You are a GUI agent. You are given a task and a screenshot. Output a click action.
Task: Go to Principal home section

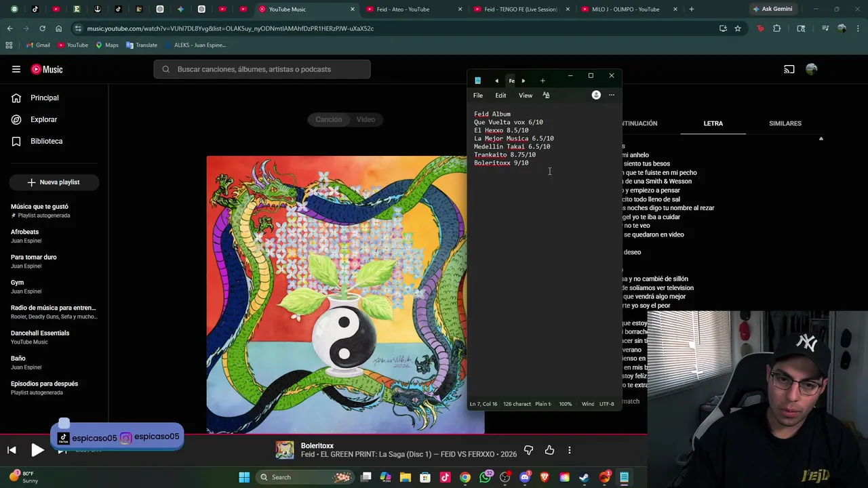tap(45, 98)
